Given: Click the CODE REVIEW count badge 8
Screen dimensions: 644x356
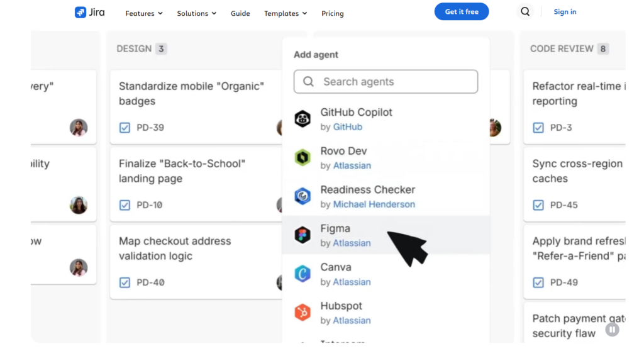Looking at the screenshot, I should point(603,49).
